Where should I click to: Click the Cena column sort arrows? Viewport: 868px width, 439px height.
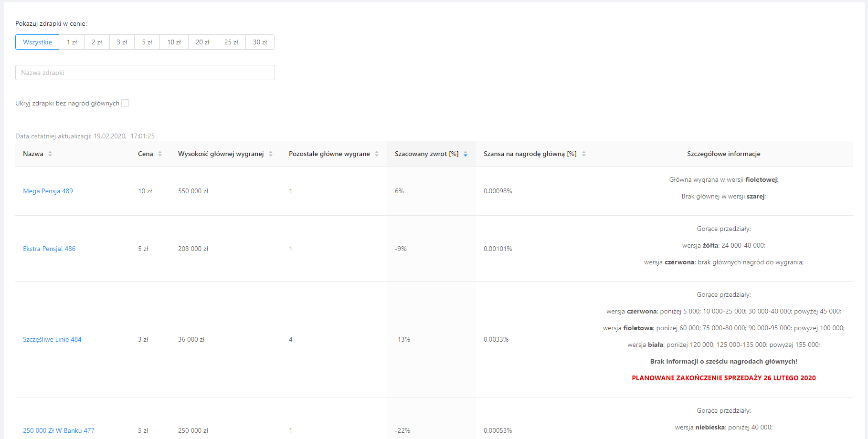pyautogui.click(x=160, y=154)
